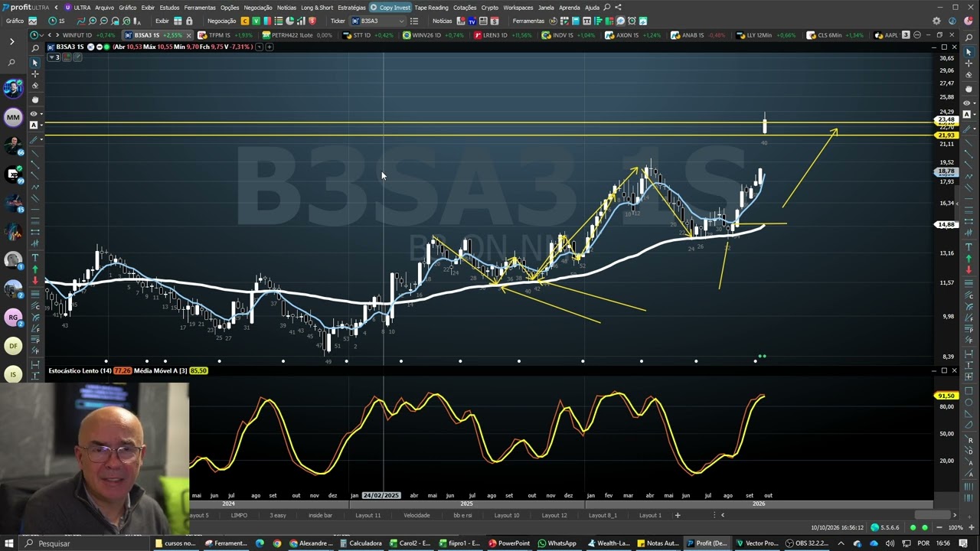Open the TV icon in Notícias group
Image resolution: width=980 pixels, height=551 pixels.
pos(472,21)
